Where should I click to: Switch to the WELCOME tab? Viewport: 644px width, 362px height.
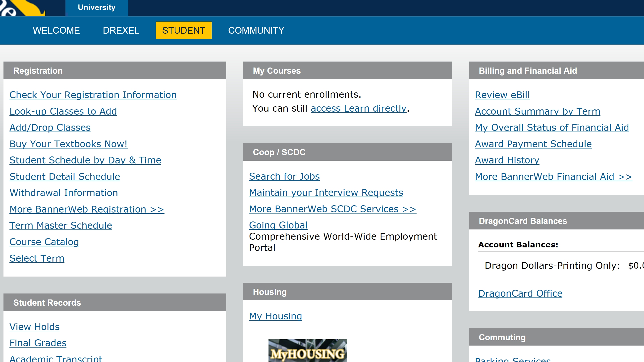pos(56,31)
